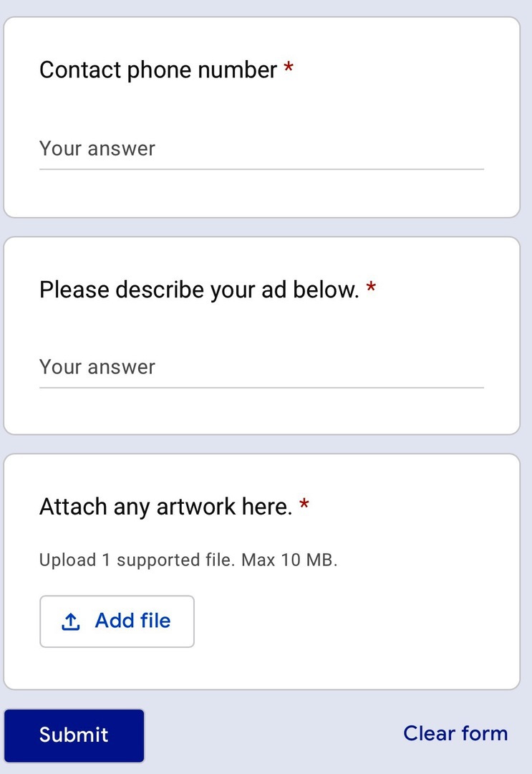This screenshot has height=774, width=532.
Task: Click the red asterisk next to 'artwork here.'
Action: pyautogui.click(x=304, y=504)
